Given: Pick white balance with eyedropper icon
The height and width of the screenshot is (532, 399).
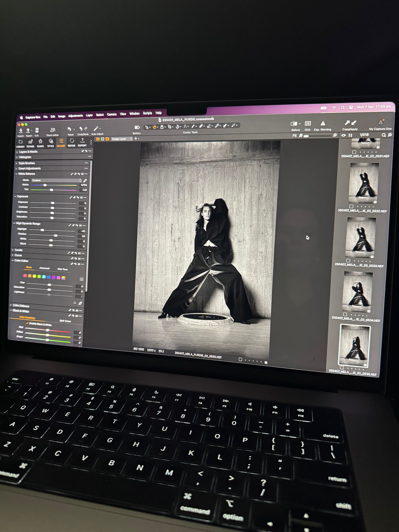Looking at the screenshot, I should pos(85,180).
